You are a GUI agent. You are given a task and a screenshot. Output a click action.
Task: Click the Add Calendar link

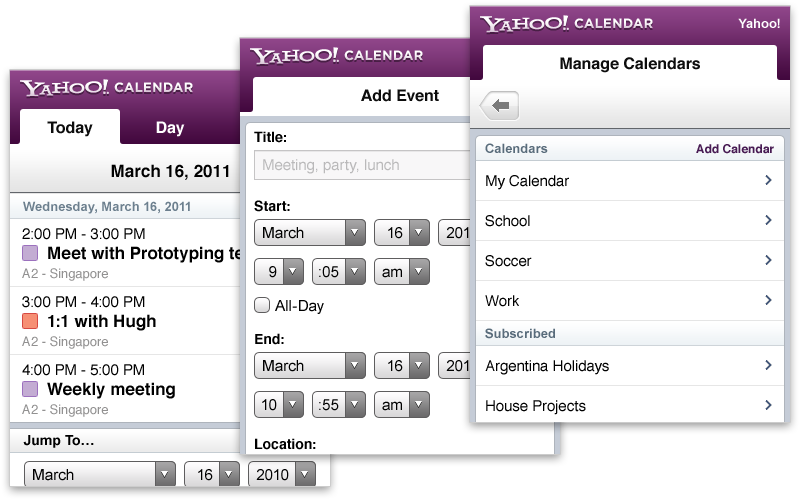point(735,148)
